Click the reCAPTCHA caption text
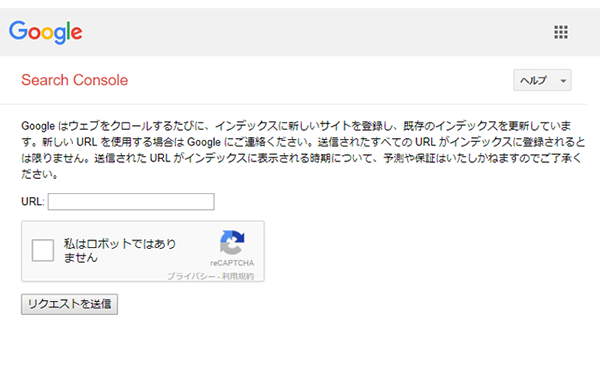 pyautogui.click(x=232, y=263)
